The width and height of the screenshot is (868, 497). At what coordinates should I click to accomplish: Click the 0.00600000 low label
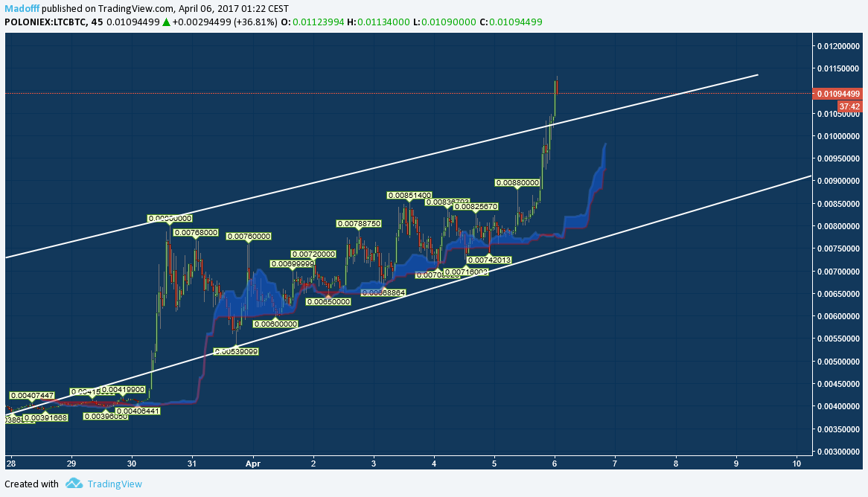click(x=275, y=324)
